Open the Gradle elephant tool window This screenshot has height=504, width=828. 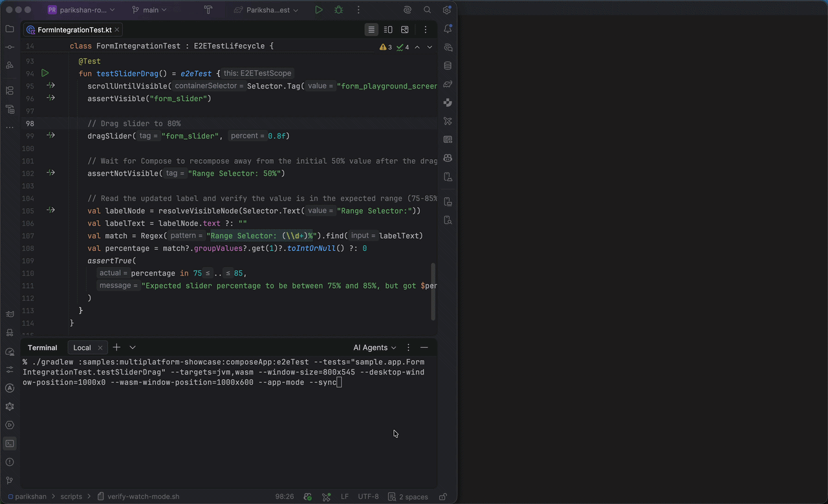[448, 84]
